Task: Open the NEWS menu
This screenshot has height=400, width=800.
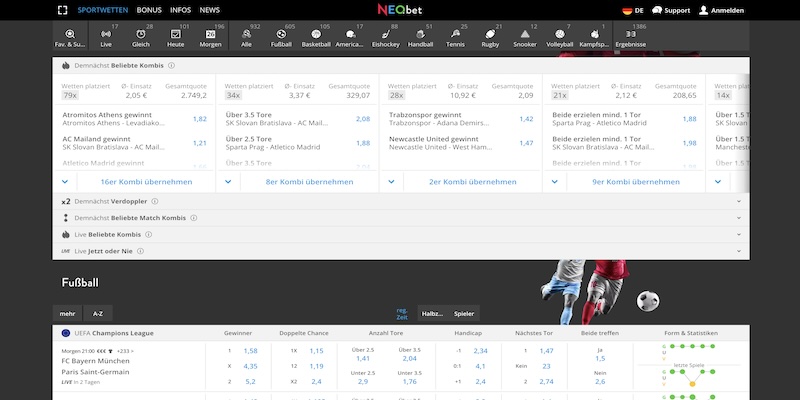Action: click(x=210, y=10)
